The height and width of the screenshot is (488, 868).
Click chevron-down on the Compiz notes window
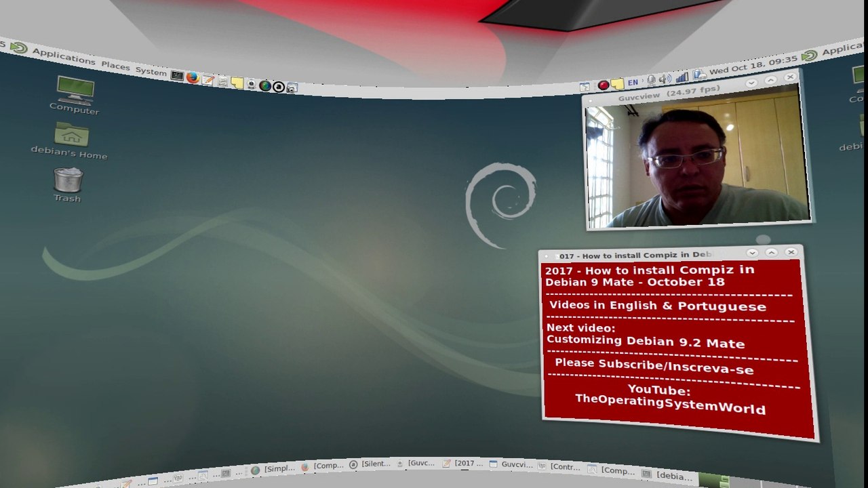pos(752,252)
